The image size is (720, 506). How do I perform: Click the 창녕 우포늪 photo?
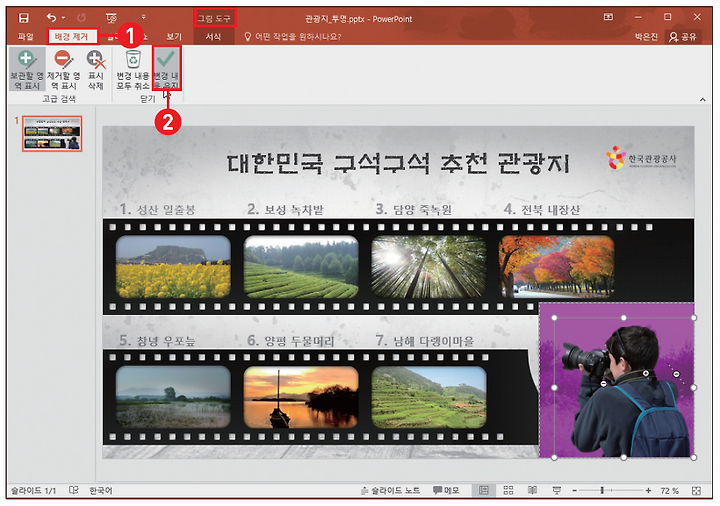pos(173,397)
